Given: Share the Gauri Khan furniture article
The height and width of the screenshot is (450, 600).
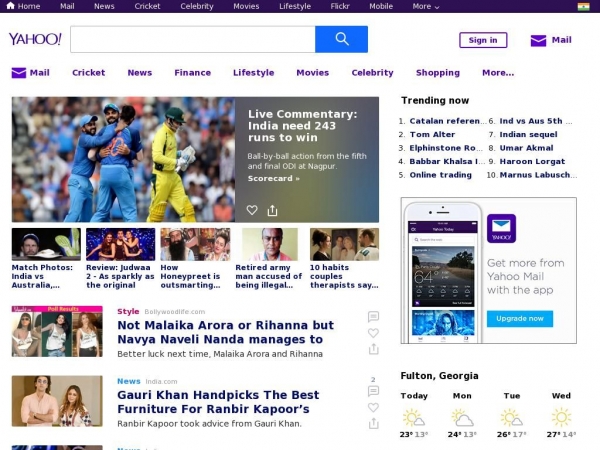Looking at the screenshot, I should click(373, 423).
